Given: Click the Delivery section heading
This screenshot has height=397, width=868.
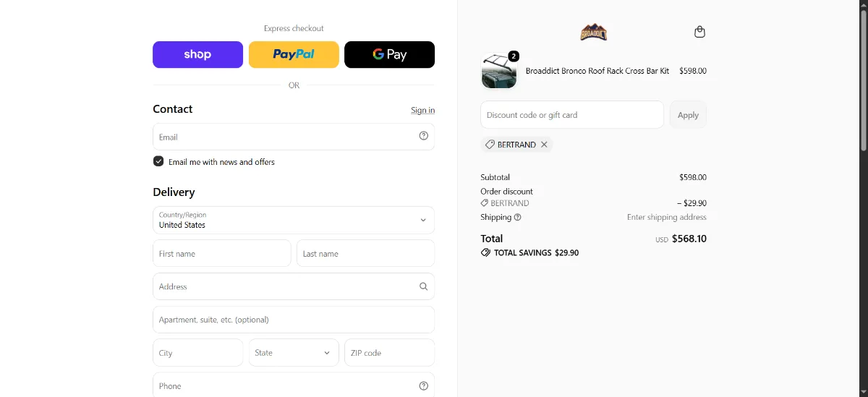Looking at the screenshot, I should pyautogui.click(x=174, y=192).
